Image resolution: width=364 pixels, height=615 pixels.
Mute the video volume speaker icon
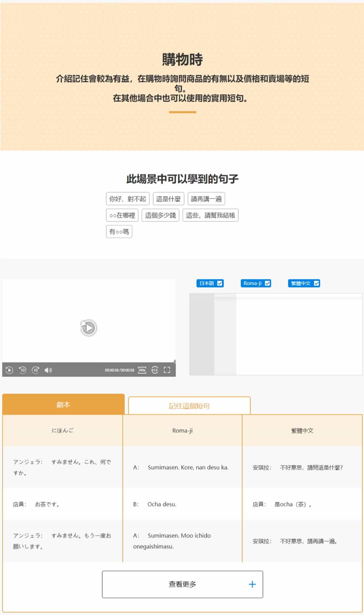(x=48, y=370)
